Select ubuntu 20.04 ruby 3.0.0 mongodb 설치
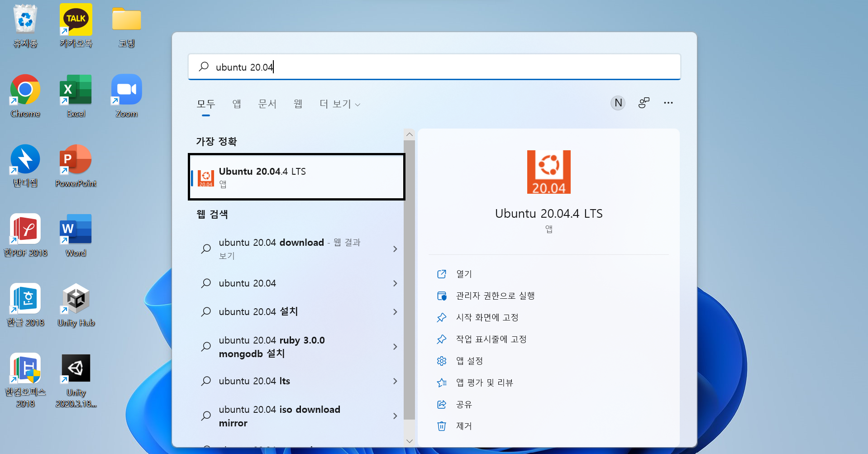This screenshot has height=454, width=868. pos(290,347)
